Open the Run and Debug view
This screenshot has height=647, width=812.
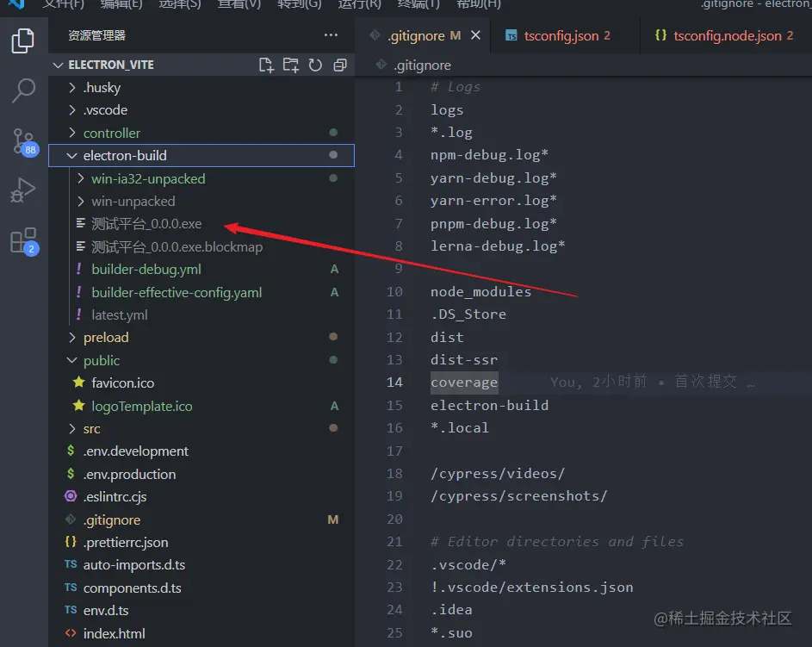(22, 190)
